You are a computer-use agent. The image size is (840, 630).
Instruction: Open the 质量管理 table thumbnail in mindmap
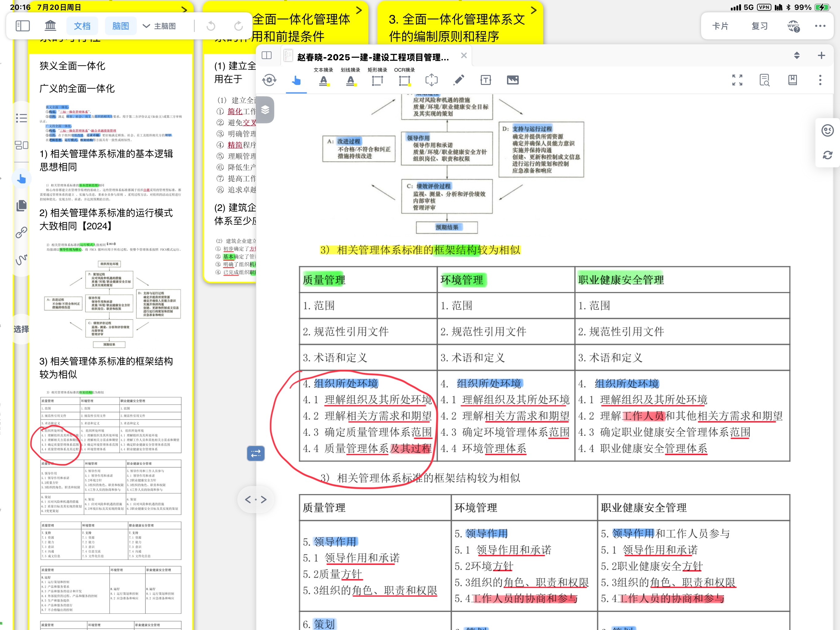111,425
